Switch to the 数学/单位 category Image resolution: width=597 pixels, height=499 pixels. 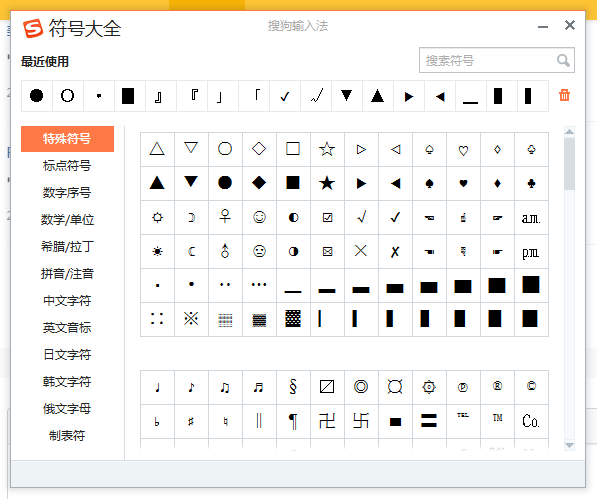click(67, 220)
